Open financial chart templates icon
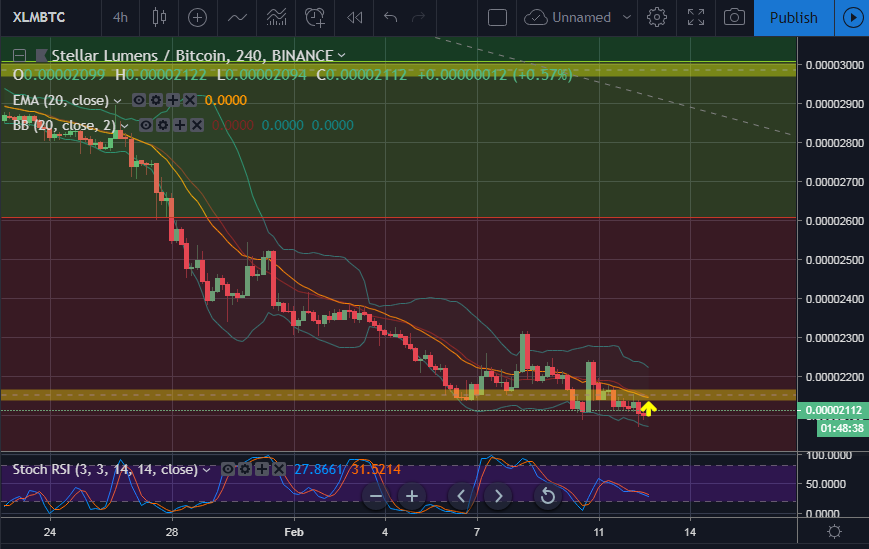869x549 pixels. tap(276, 17)
